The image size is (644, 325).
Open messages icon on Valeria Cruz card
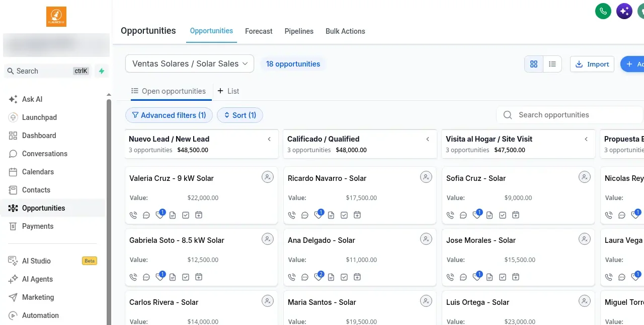click(146, 215)
